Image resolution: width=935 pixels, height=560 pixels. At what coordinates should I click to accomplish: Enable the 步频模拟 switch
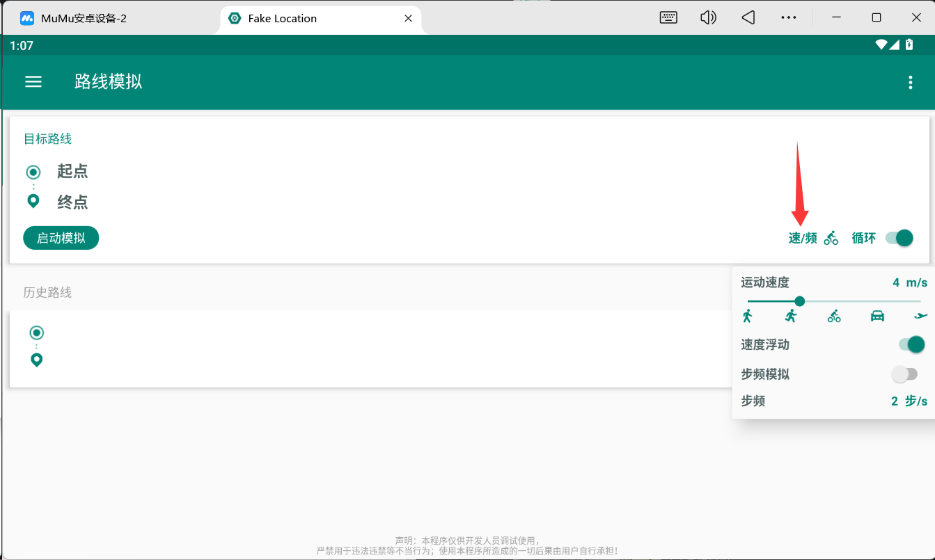(x=905, y=374)
